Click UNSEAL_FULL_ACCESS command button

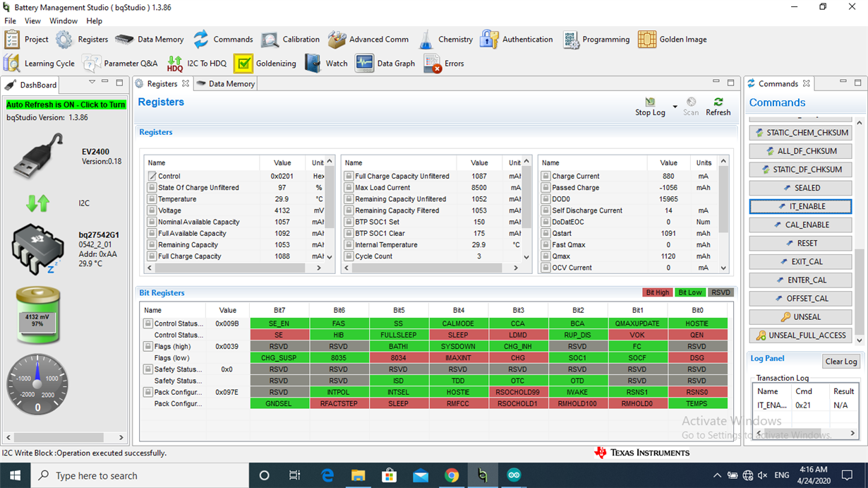pyautogui.click(x=801, y=335)
